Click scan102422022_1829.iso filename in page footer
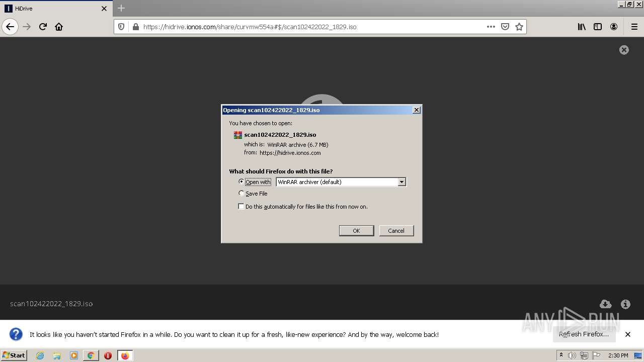The height and width of the screenshot is (362, 644). [51, 304]
